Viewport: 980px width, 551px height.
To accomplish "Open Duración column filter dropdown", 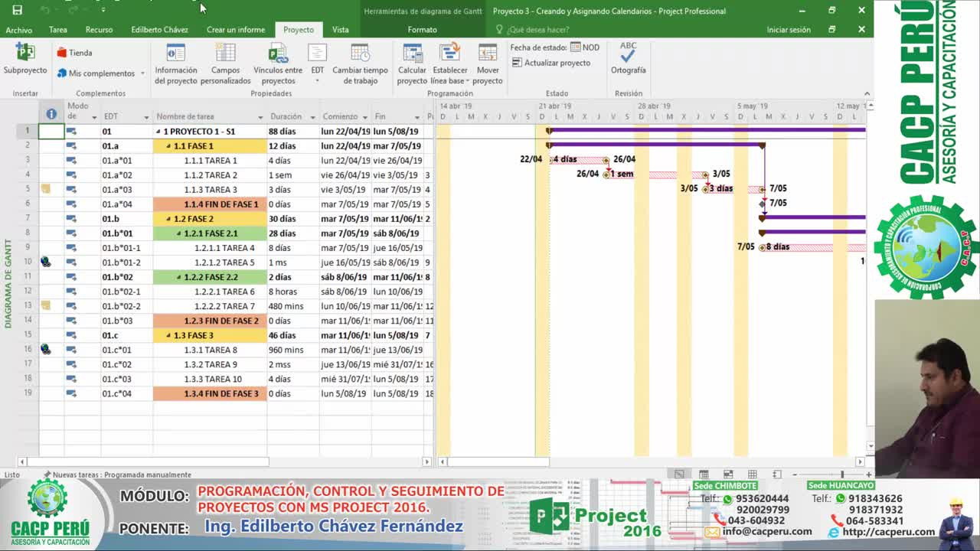I will [312, 117].
